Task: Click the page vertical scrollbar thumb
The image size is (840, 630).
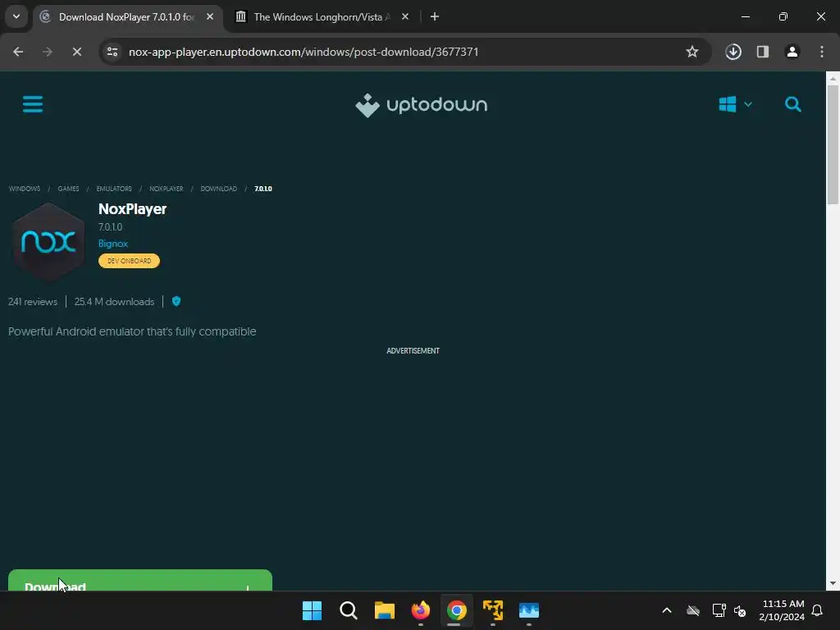Action: pyautogui.click(x=833, y=144)
